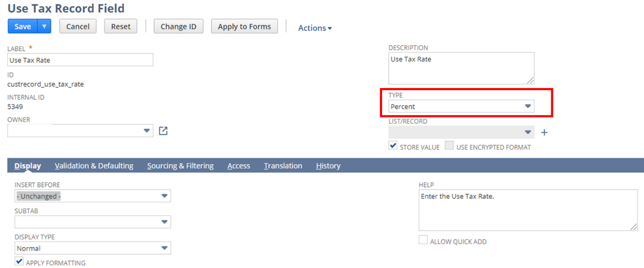Open the Type dropdown showing Percent
644x268 pixels.
point(461,106)
